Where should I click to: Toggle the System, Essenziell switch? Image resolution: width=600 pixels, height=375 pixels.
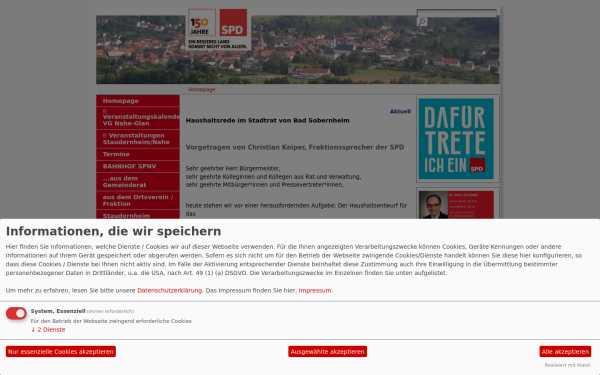click(16, 313)
